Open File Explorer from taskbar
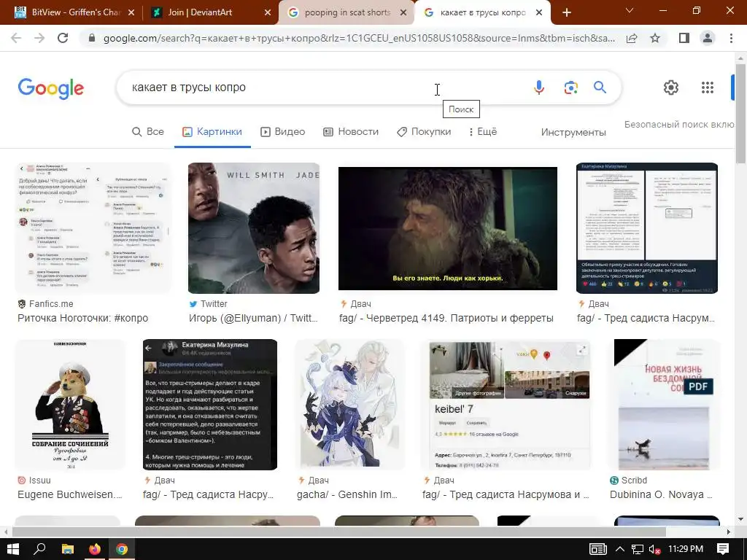This screenshot has height=560, width=747. point(68,549)
